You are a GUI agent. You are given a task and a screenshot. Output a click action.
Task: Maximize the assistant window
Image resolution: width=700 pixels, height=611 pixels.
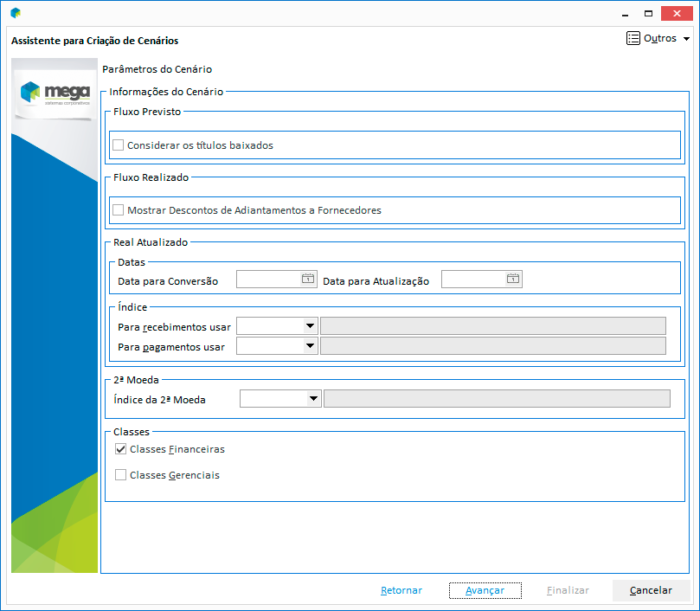click(x=648, y=13)
